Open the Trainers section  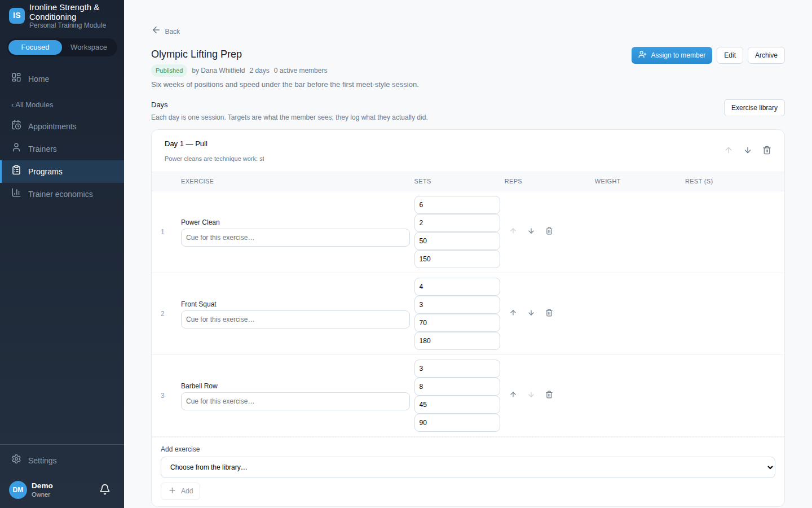(x=62, y=149)
